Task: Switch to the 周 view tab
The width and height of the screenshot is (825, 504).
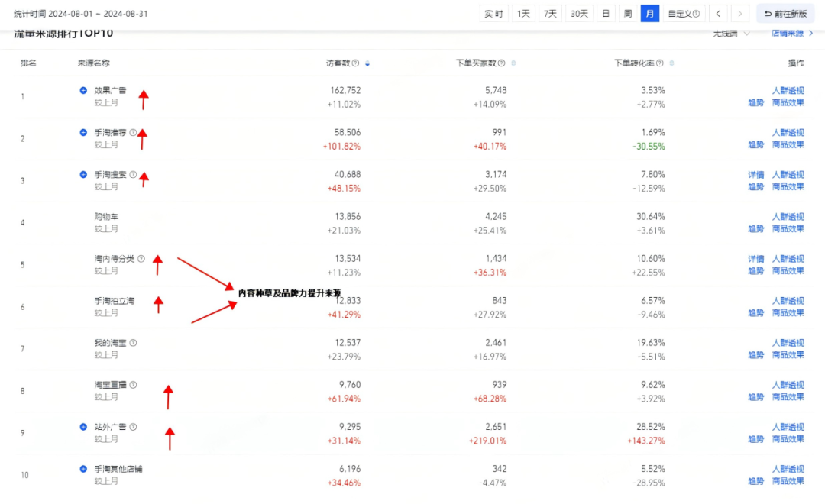Action: click(x=628, y=14)
